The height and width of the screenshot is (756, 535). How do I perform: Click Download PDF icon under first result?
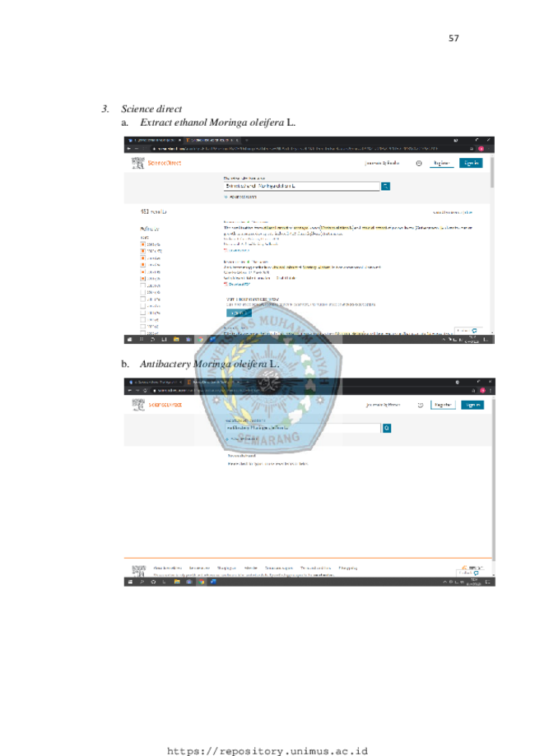(x=226, y=250)
